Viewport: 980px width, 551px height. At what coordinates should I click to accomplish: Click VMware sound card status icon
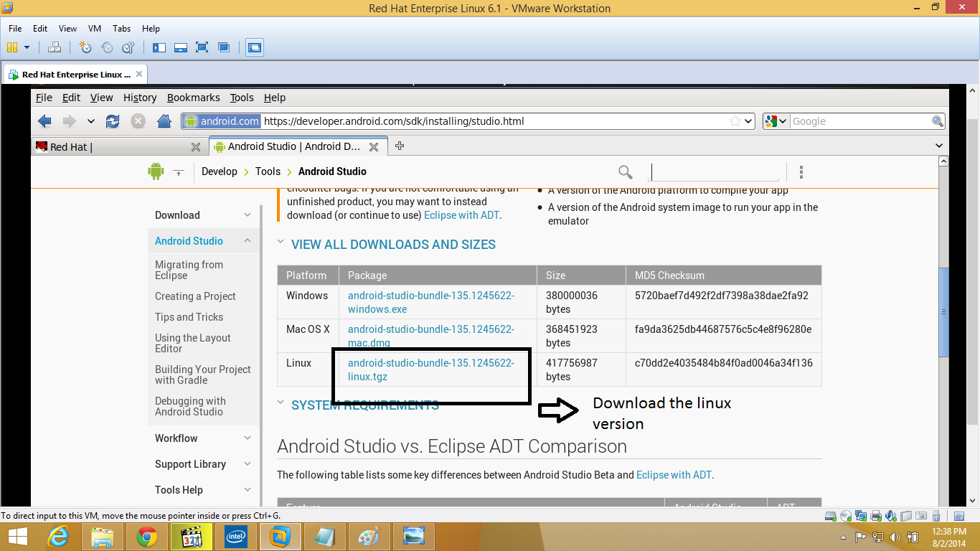point(890,516)
